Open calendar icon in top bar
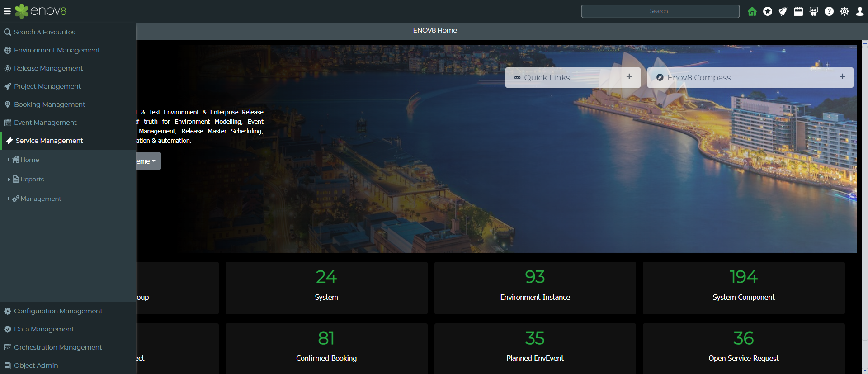868x374 pixels. click(x=798, y=11)
